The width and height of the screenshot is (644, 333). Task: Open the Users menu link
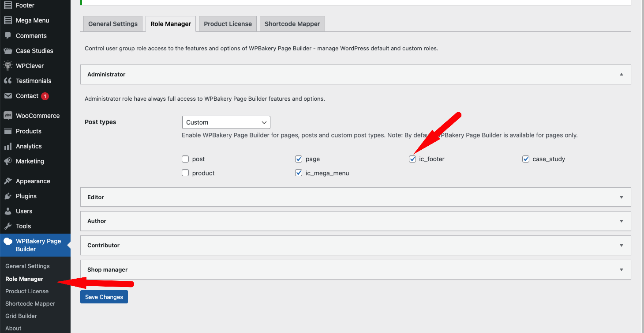coord(24,211)
